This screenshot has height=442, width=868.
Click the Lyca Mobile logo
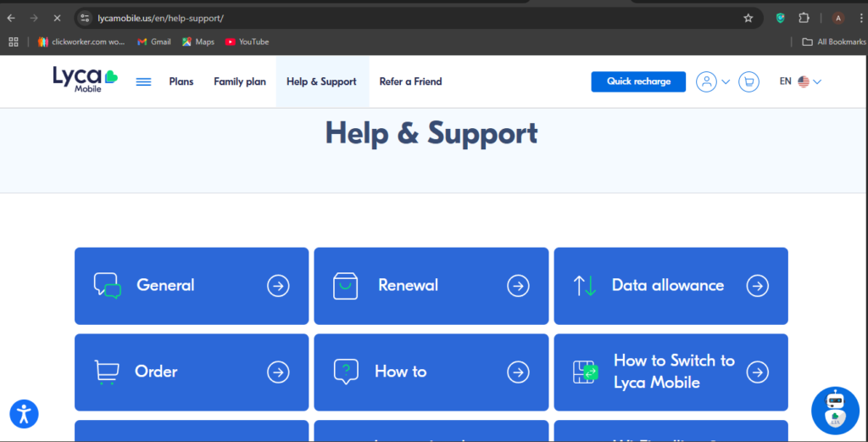pos(86,79)
